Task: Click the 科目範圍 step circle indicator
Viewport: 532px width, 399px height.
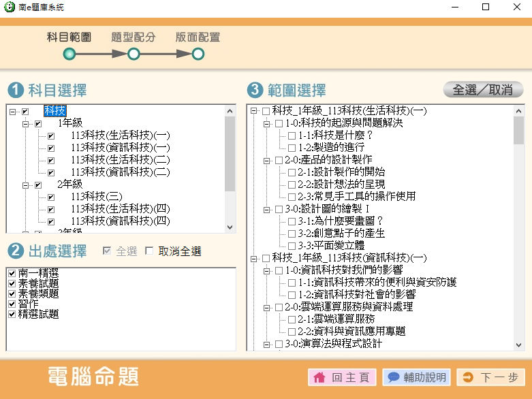Action: (69, 54)
